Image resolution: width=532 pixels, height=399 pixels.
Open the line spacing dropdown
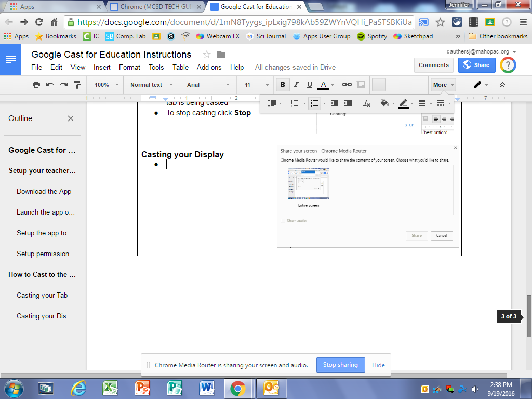(274, 103)
